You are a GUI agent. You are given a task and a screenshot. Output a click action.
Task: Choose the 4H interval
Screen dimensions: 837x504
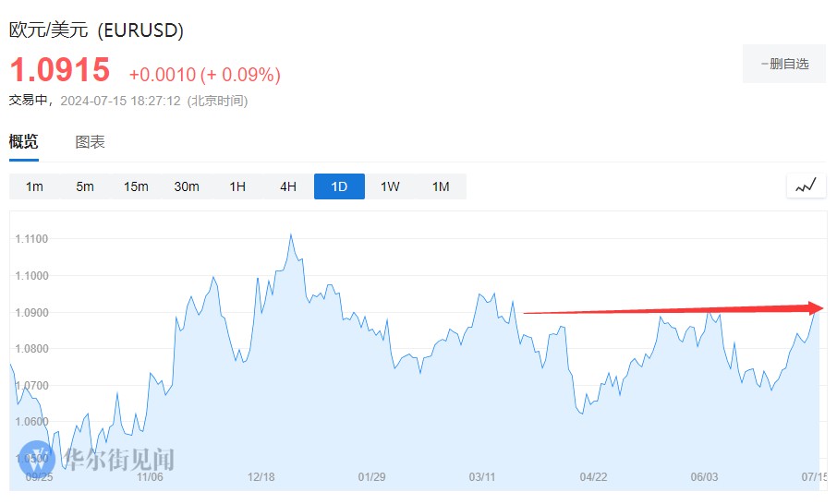pos(288,186)
